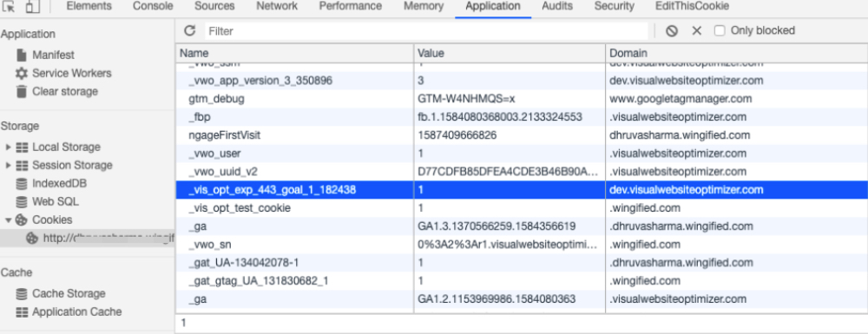Open the Clear storage section

(65, 91)
